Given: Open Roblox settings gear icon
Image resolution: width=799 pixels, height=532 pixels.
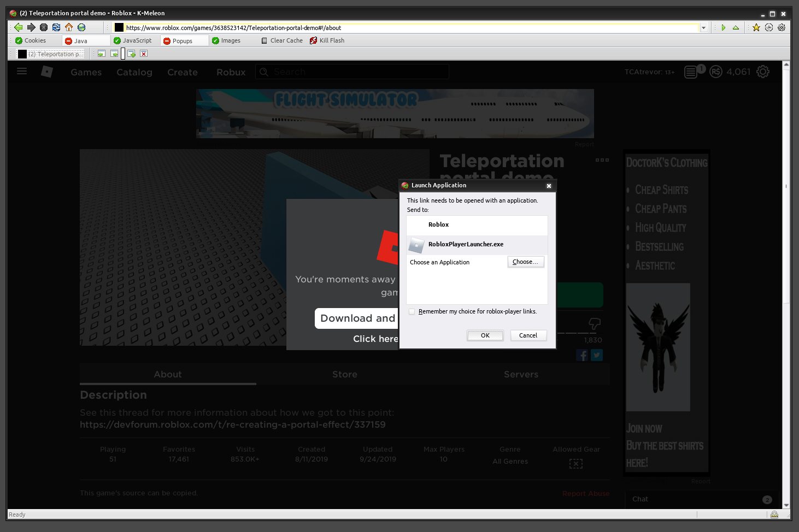Looking at the screenshot, I should pos(763,72).
